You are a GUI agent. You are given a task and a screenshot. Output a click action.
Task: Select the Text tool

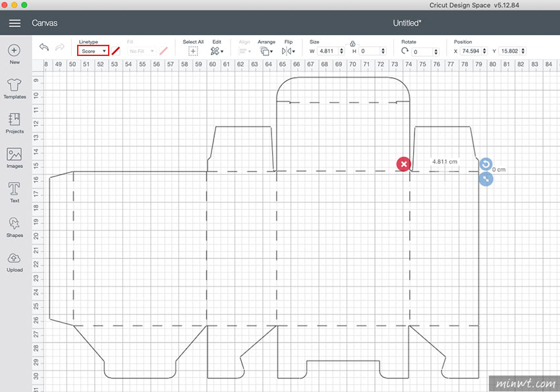pyautogui.click(x=14, y=193)
